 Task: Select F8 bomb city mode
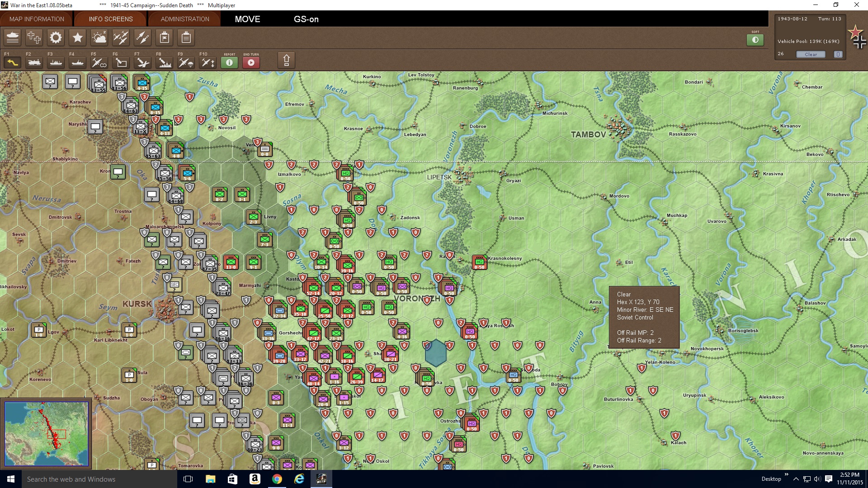165,62
